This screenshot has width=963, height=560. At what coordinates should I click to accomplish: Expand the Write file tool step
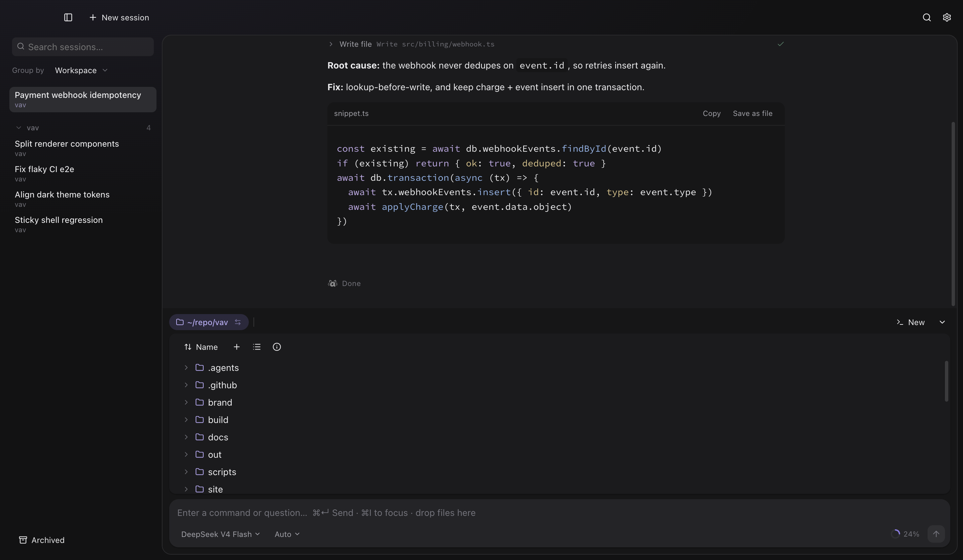(x=331, y=44)
